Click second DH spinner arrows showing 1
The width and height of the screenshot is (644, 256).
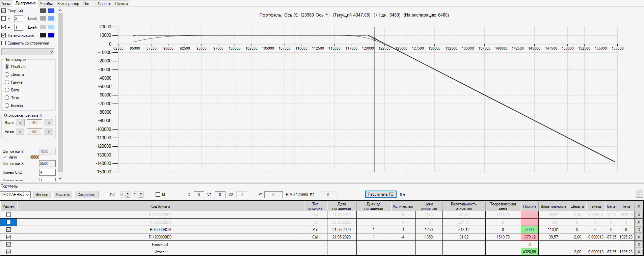(141, 195)
